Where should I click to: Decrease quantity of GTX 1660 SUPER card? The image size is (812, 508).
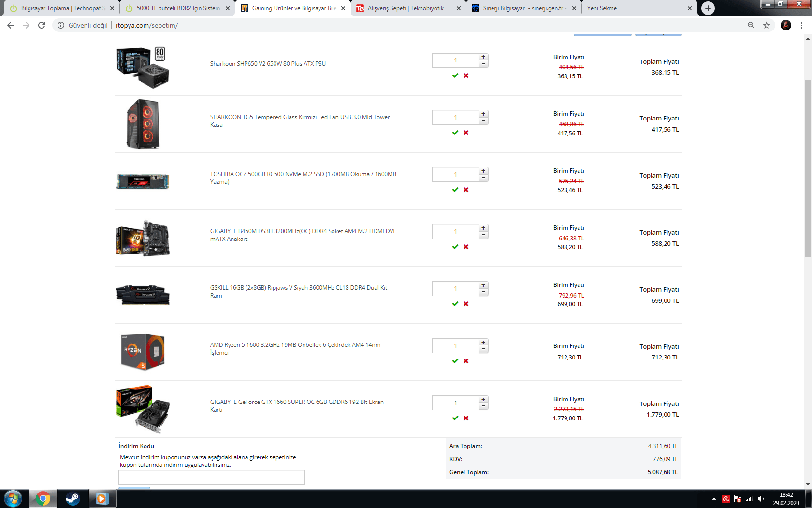(x=483, y=406)
